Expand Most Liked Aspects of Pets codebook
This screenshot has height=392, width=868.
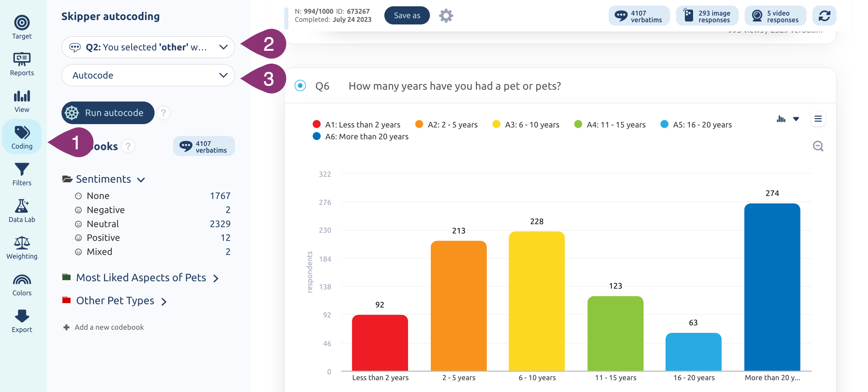click(x=141, y=278)
